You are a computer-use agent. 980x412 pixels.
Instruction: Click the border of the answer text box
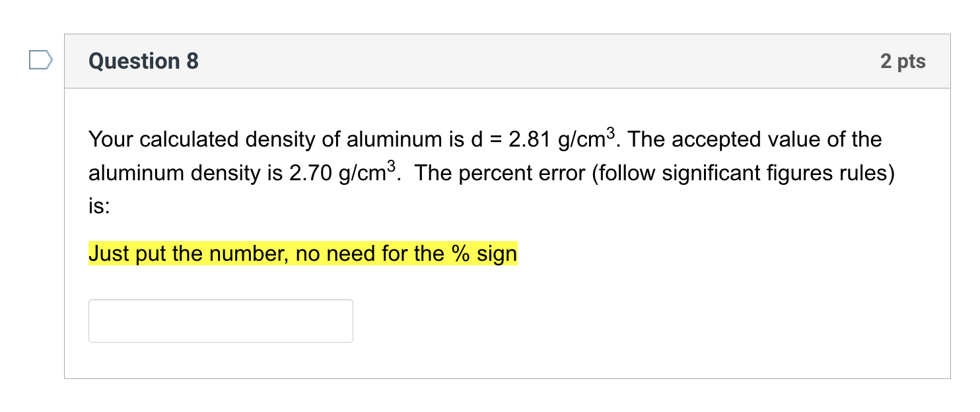pos(220,301)
